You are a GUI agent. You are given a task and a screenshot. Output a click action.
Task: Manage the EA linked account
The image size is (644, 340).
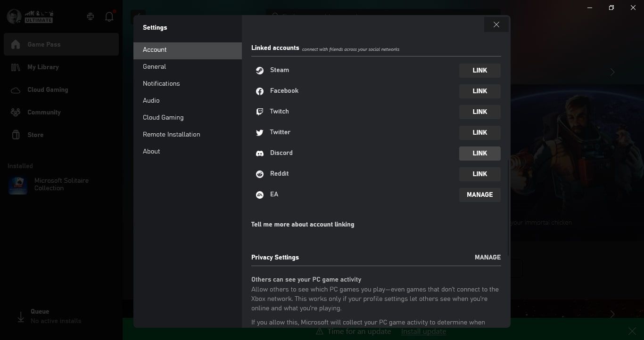click(x=480, y=195)
